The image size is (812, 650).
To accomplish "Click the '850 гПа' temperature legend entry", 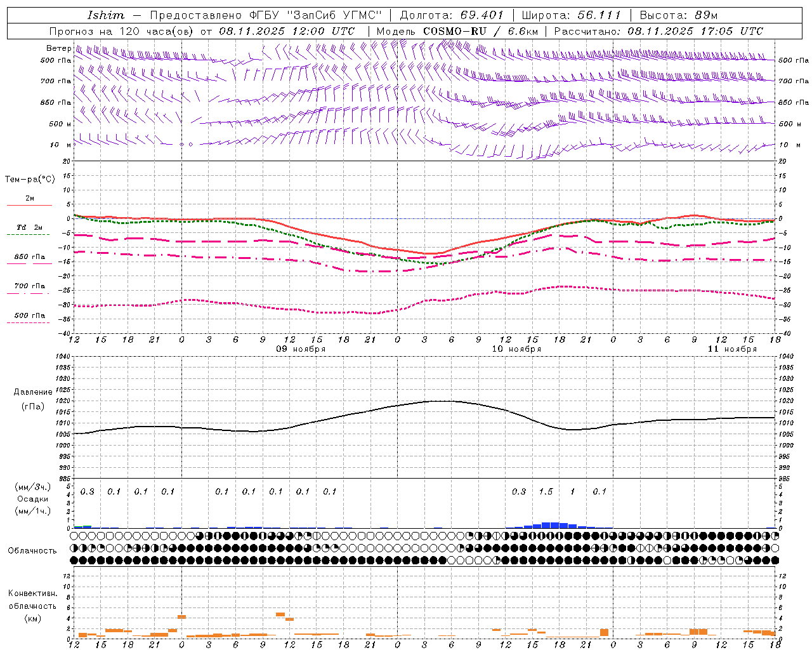I will click(x=29, y=257).
